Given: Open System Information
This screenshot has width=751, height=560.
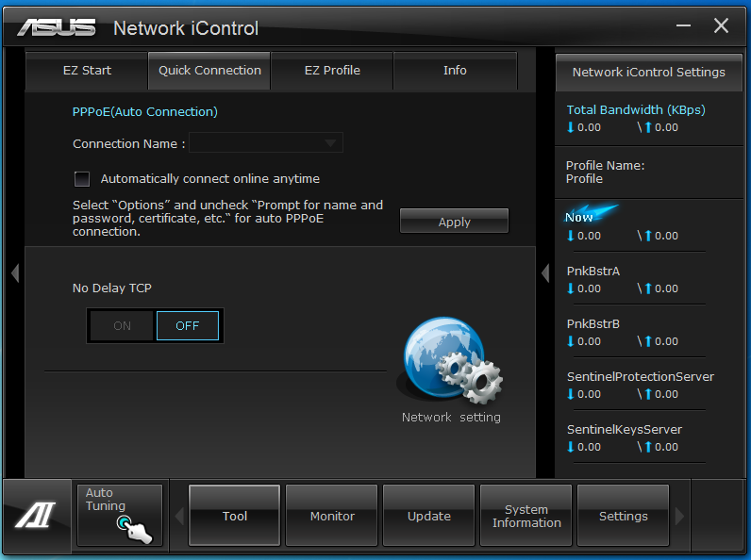Looking at the screenshot, I should [526, 516].
